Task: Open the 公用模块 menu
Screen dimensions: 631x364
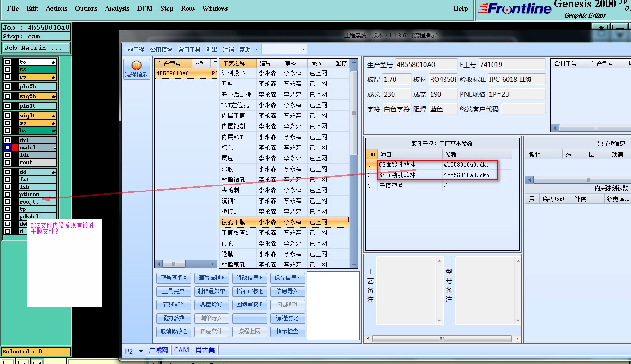Action: point(161,49)
